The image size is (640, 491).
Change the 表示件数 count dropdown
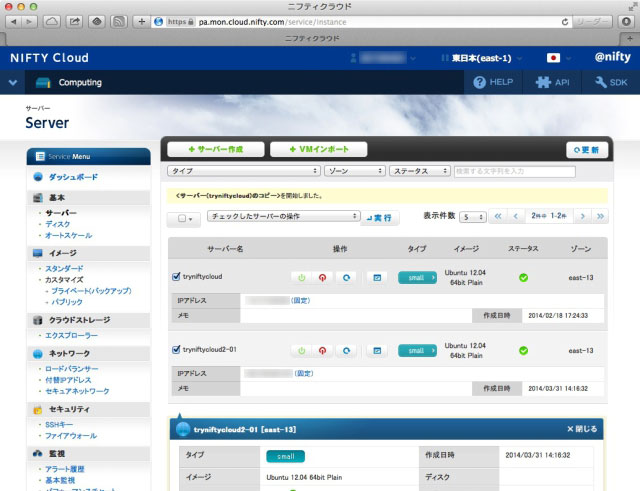[473, 217]
